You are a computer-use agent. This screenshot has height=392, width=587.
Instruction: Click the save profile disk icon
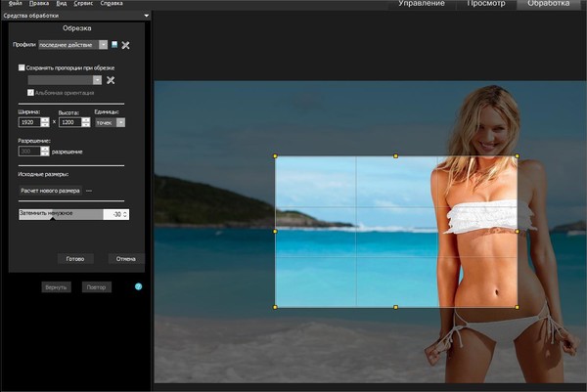tap(114, 45)
